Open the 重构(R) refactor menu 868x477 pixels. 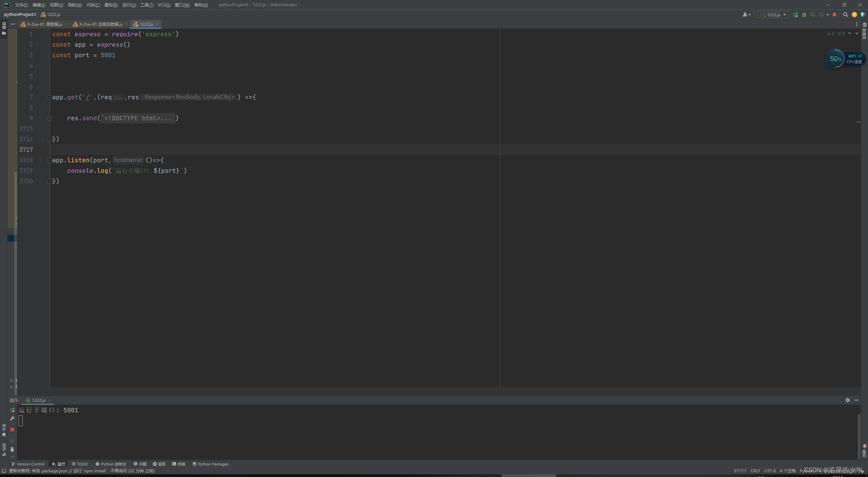coord(111,5)
